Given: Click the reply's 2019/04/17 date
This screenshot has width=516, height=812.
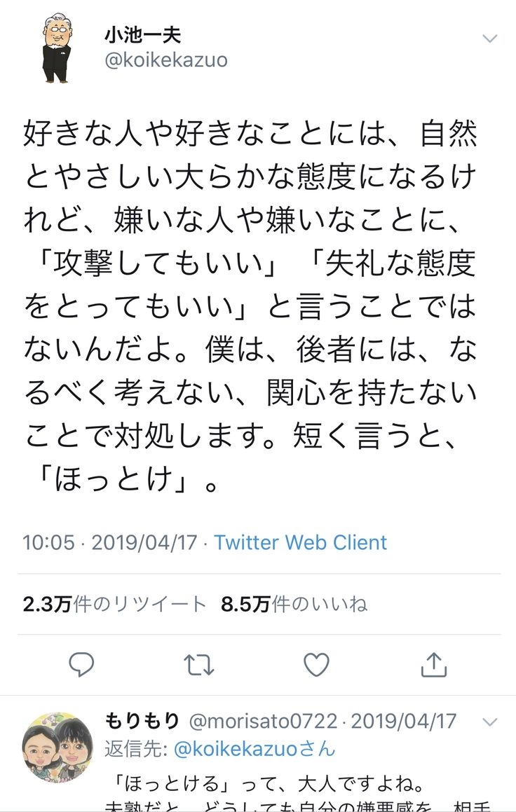Looking at the screenshot, I should coord(403,720).
